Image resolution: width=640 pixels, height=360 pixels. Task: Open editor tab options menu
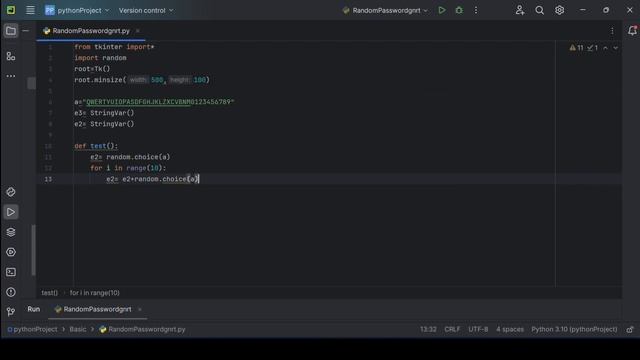pos(612,31)
